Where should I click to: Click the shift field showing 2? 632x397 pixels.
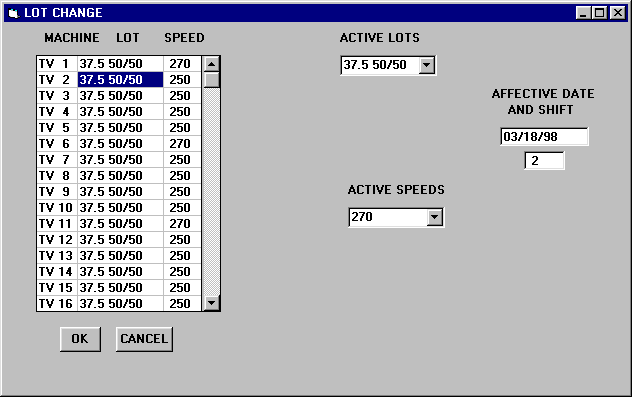544,160
